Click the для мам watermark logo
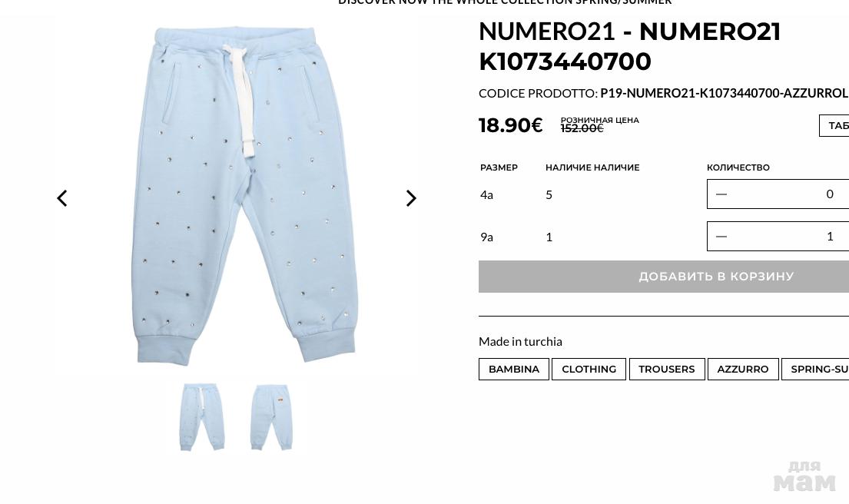849x504 pixels. tap(804, 476)
